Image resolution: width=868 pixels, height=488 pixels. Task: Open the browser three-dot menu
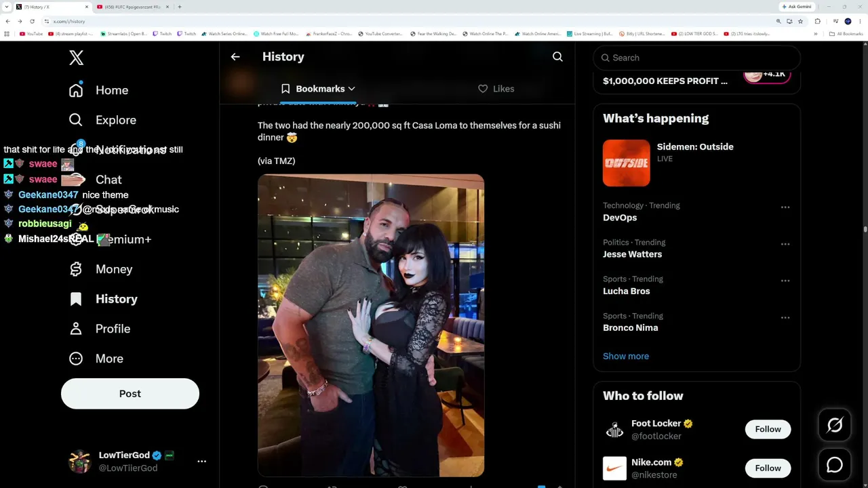point(861,21)
